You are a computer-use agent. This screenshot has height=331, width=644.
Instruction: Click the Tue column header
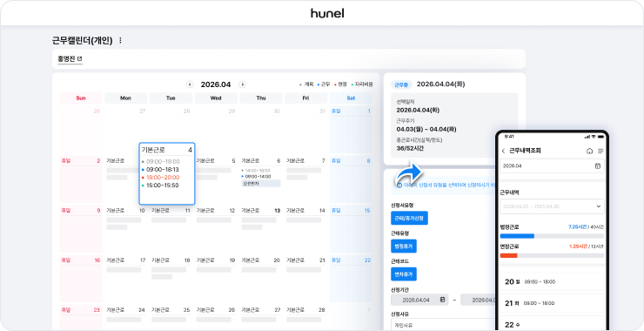click(x=171, y=98)
